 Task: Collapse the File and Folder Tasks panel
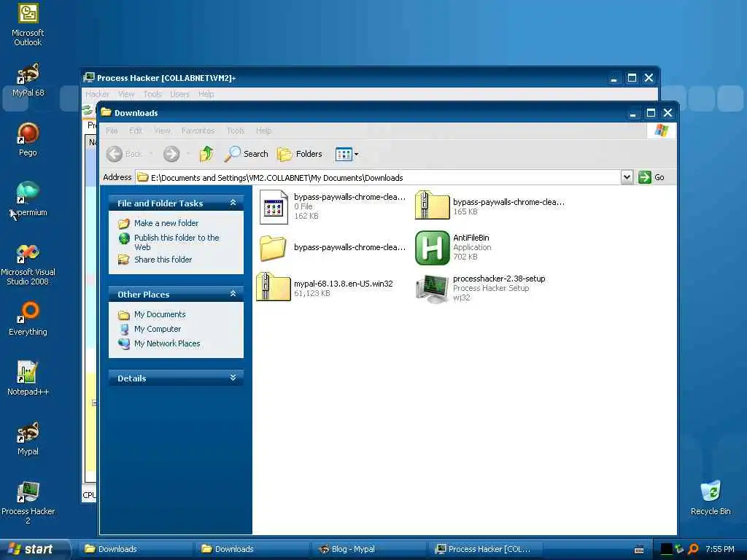233,203
